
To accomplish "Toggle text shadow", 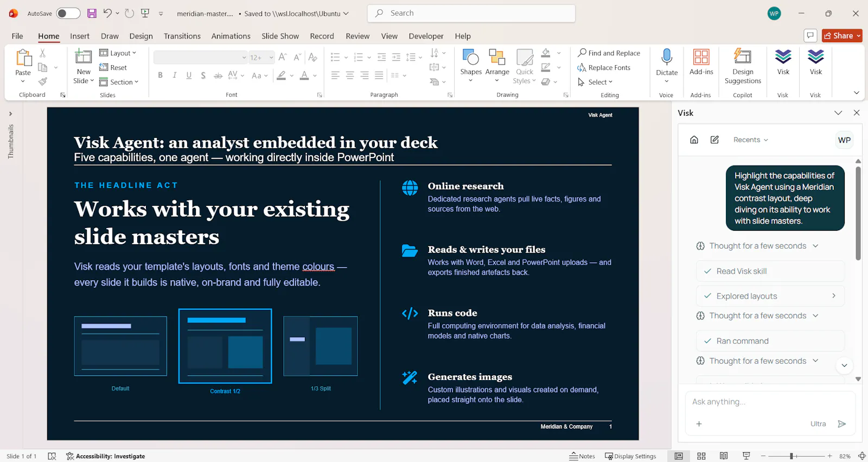I will 203,75.
